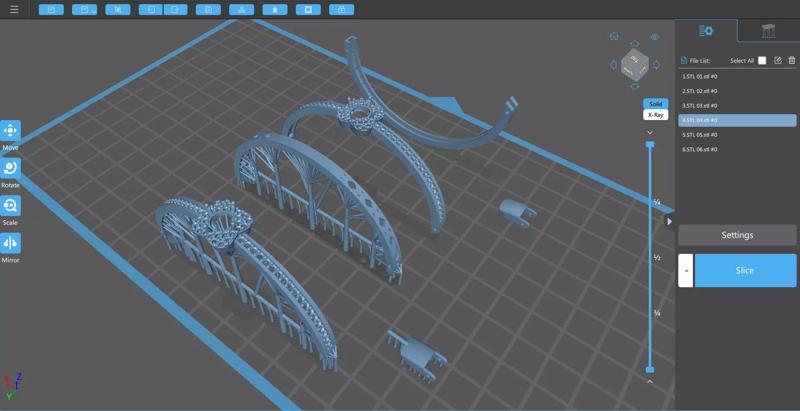Open dropdown left of Slice button
The height and width of the screenshot is (411, 800).
click(686, 270)
